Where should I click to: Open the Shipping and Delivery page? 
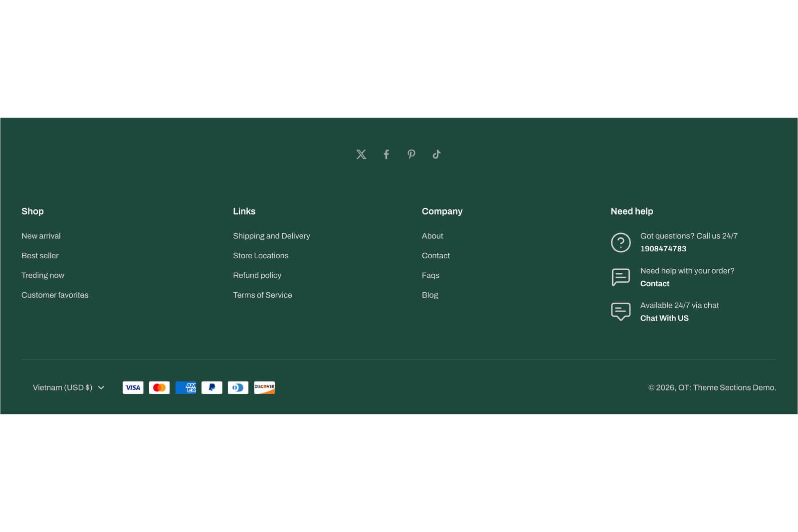(271, 236)
